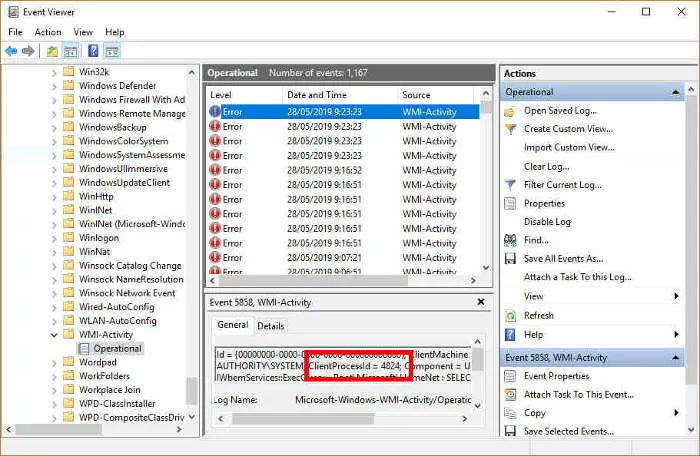
Task: Click the Save All Events As floppy icon
Action: click(x=510, y=259)
